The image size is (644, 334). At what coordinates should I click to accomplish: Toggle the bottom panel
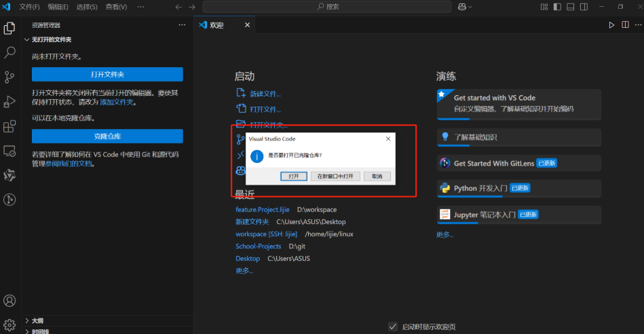571,7
